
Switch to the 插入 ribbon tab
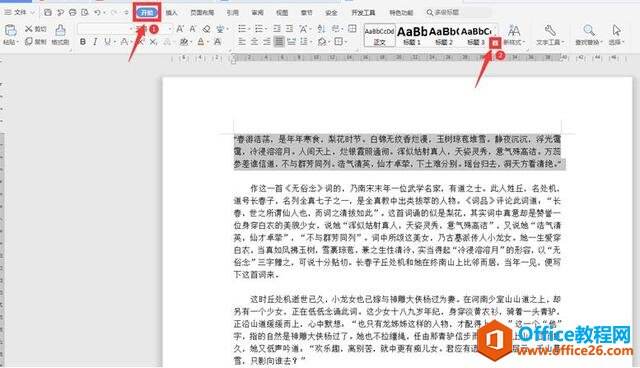pyautogui.click(x=171, y=13)
